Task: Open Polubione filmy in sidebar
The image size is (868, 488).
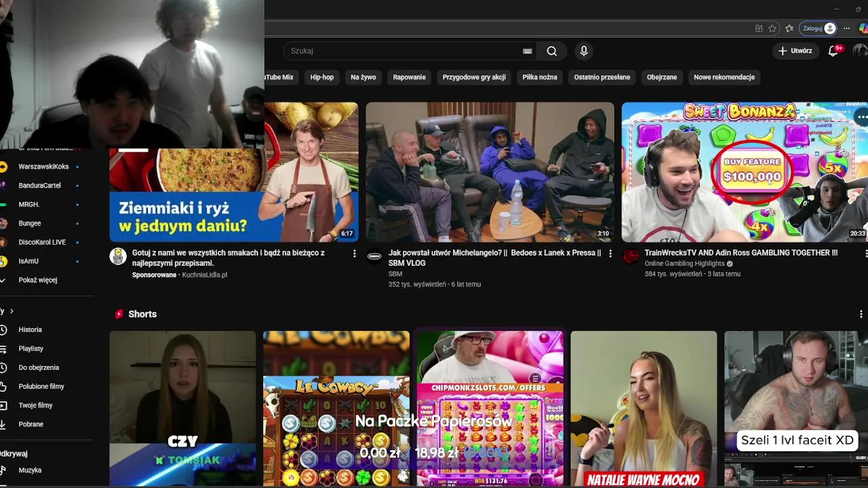Action: click(41, 386)
